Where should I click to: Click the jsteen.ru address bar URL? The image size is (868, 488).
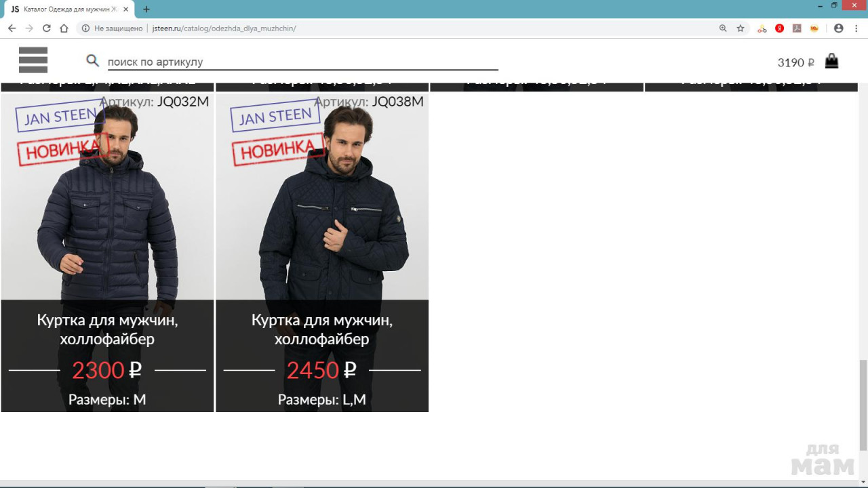pyautogui.click(x=224, y=28)
